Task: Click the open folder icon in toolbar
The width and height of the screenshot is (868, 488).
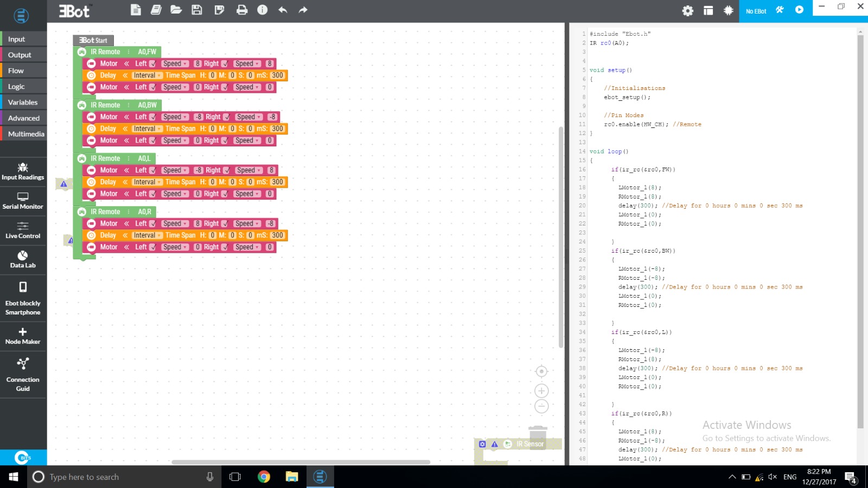Action: click(176, 10)
